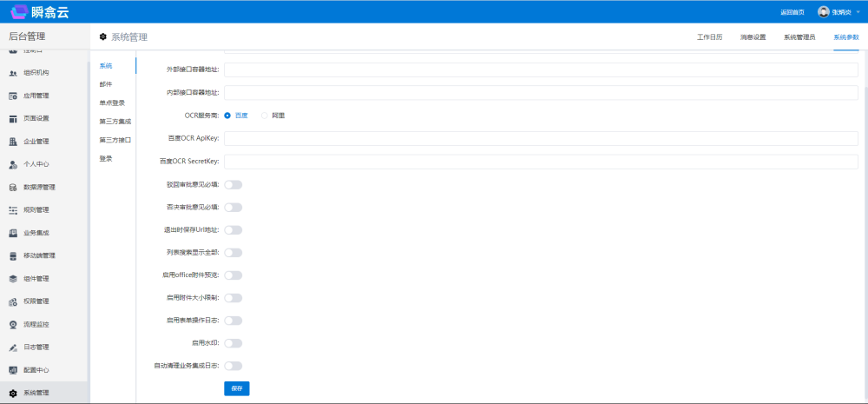
Task: Click the 日志管理 icon in sidebar
Action: coord(13,348)
